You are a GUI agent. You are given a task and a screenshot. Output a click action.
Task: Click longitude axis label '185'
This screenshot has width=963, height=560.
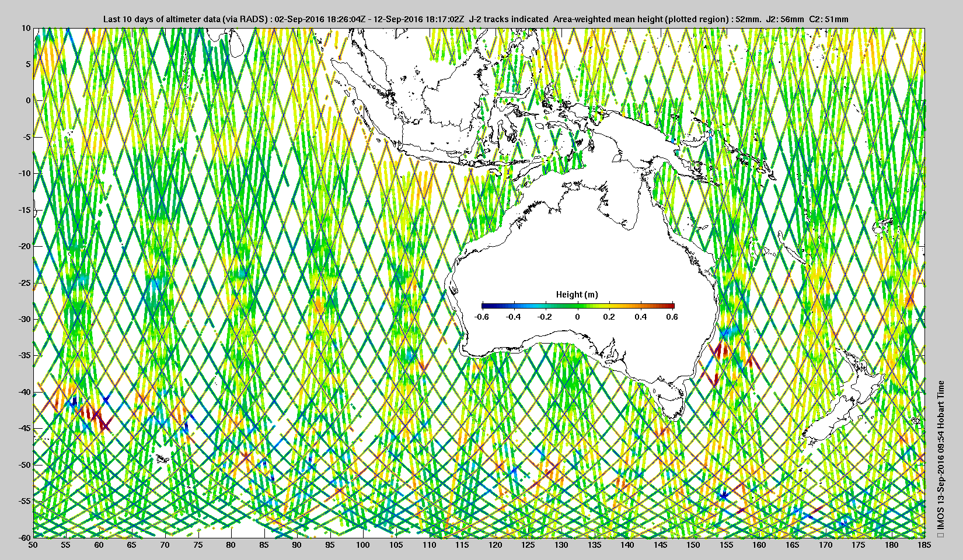tap(924, 545)
